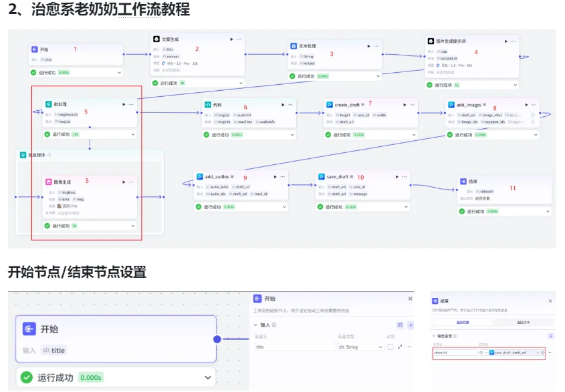The width and height of the screenshot is (565, 392).
Task: Open the more options menu of 图像生成 node
Action: pyautogui.click(x=131, y=182)
